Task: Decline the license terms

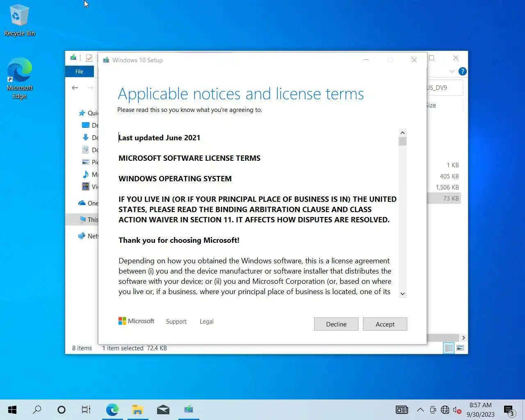Action: 336,324
